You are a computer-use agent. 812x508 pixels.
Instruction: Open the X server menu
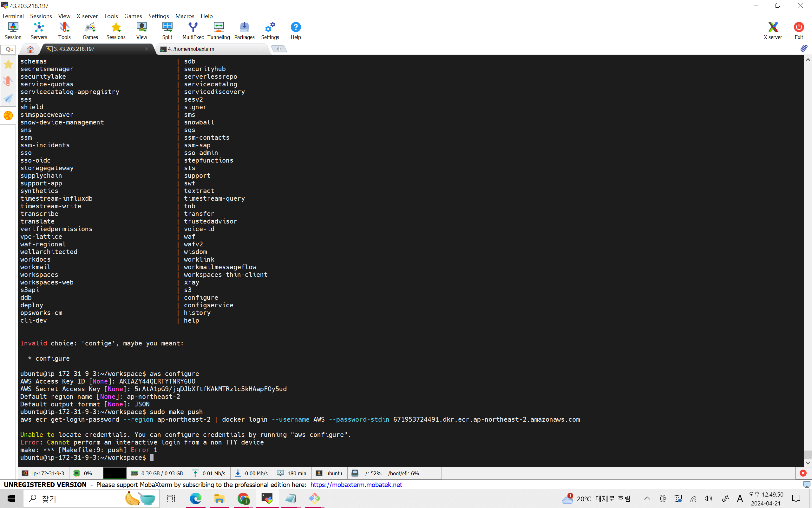[x=87, y=16]
